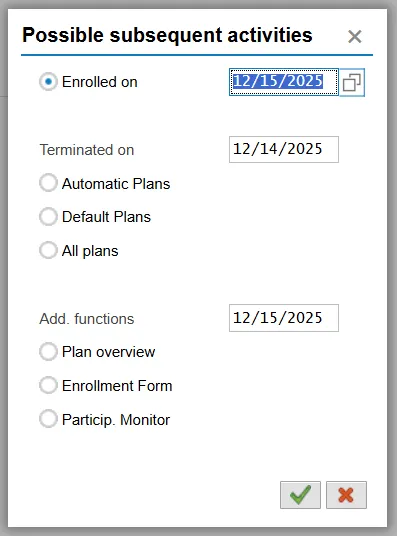
Task: Click the Particip. Monitor label text
Action: coord(116,420)
